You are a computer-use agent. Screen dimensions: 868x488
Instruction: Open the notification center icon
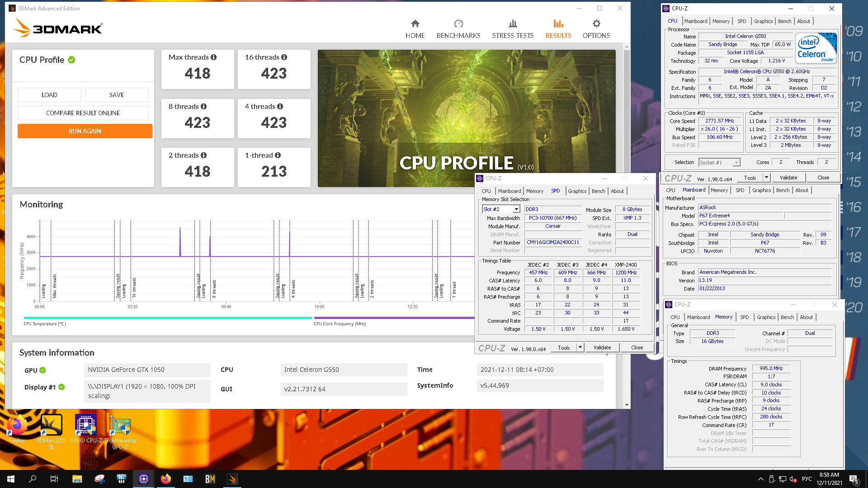(854, 479)
